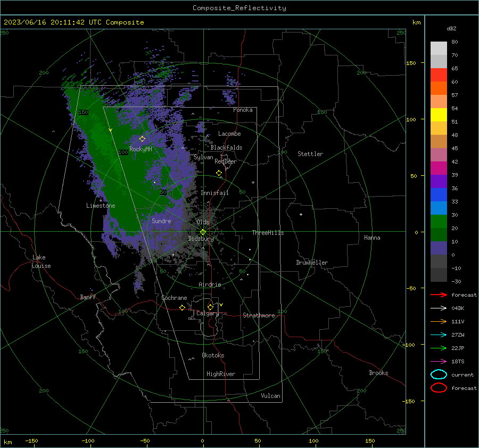The width and height of the screenshot is (479, 448).
Task: Click the Drumheller label
Action: click(x=312, y=263)
